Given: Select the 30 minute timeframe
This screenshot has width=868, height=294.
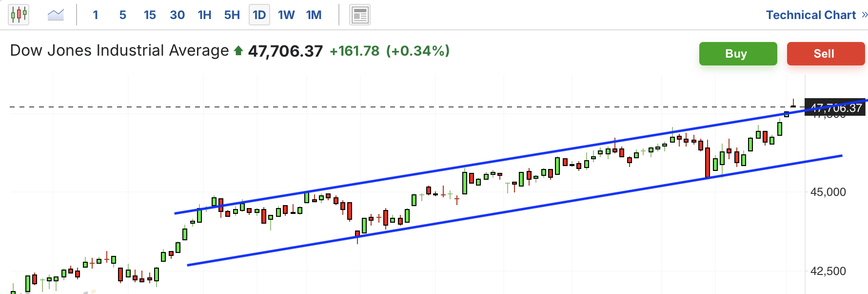Looking at the screenshot, I should coord(177,15).
